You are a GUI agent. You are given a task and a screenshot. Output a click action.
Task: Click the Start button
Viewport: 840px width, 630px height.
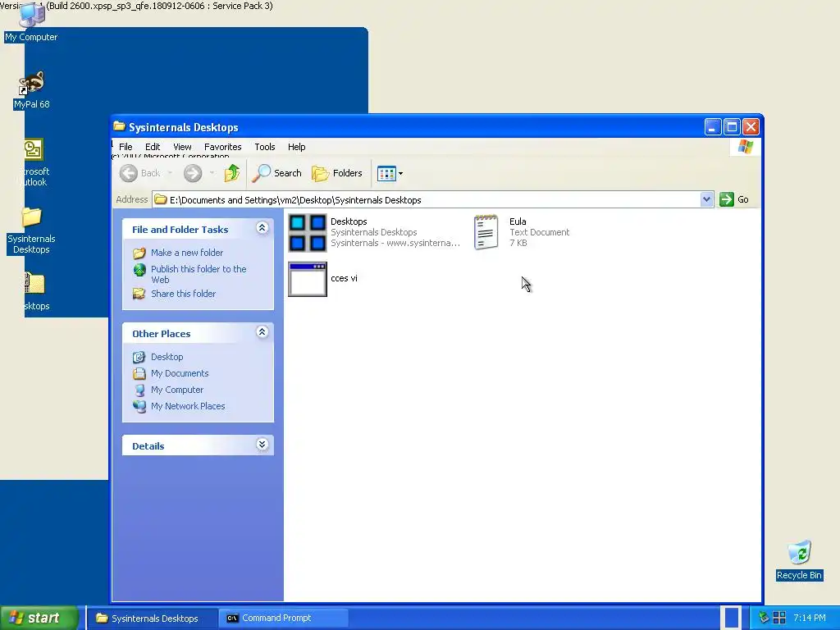tap(39, 618)
